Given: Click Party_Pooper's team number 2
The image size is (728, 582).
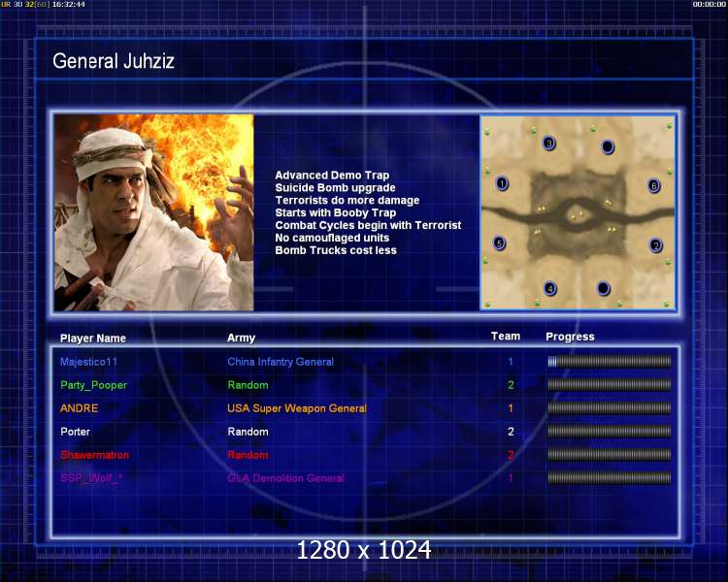Looking at the screenshot, I should [x=511, y=385].
